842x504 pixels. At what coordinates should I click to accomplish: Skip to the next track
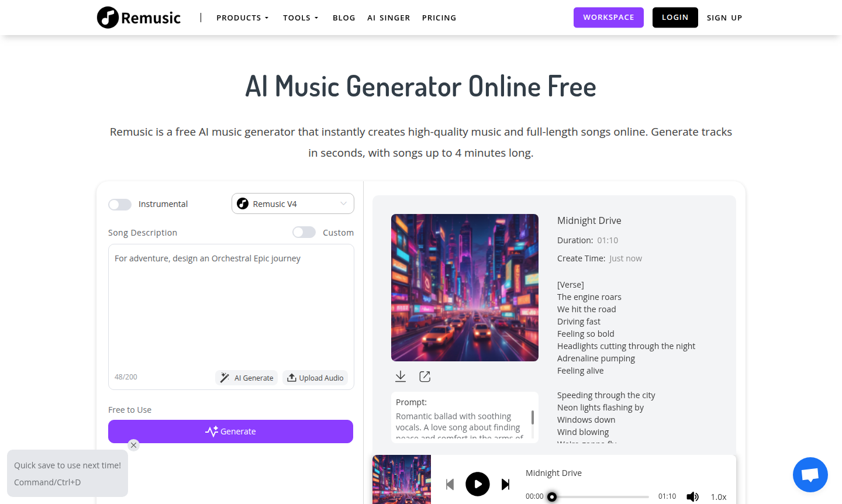tap(506, 484)
